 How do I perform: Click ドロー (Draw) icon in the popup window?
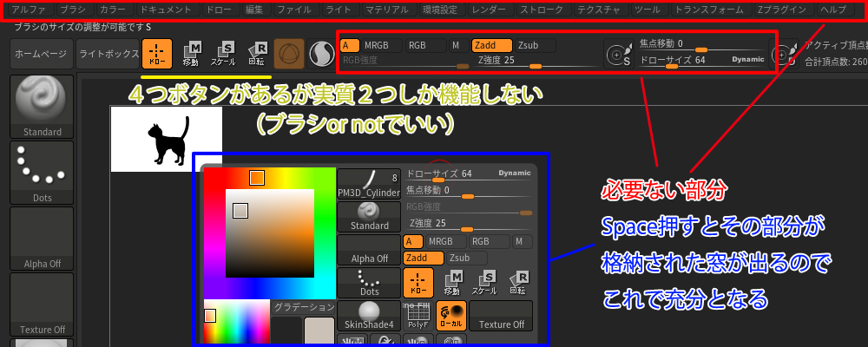click(418, 283)
